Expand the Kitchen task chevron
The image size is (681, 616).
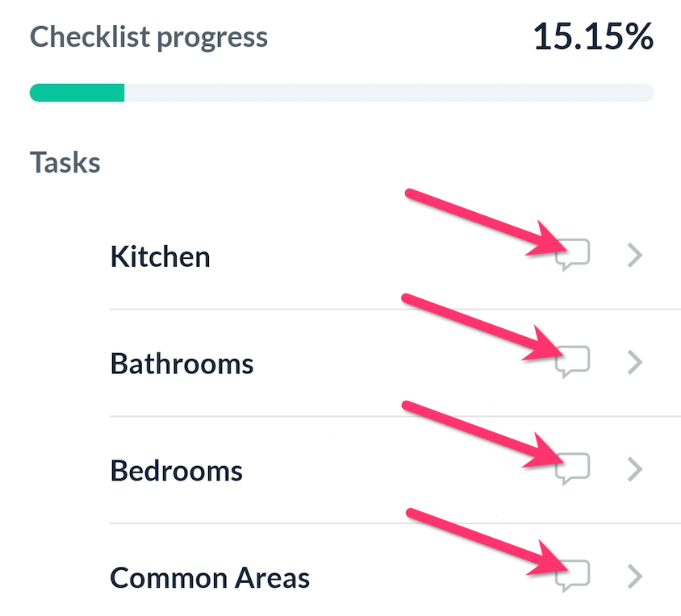[635, 256]
